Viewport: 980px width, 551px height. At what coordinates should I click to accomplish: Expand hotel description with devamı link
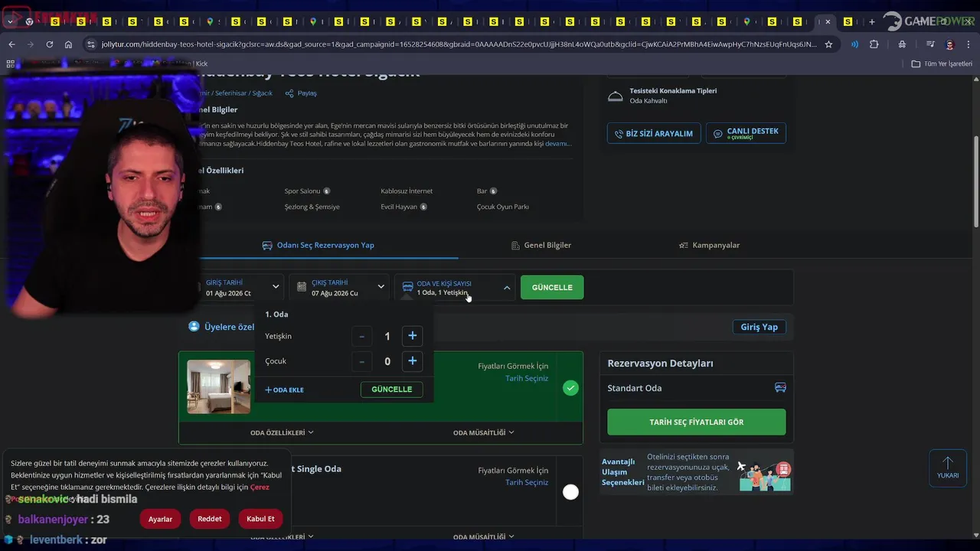[558, 143]
